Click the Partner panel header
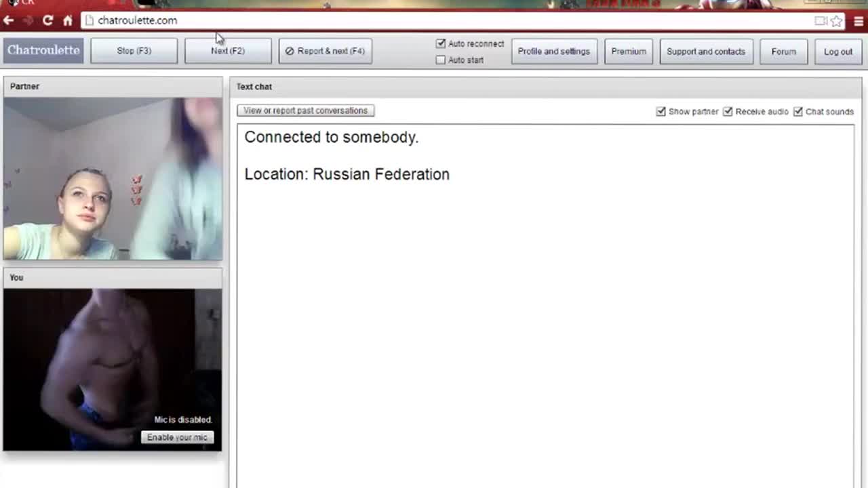Viewport: 868px width, 488px height. (x=113, y=86)
